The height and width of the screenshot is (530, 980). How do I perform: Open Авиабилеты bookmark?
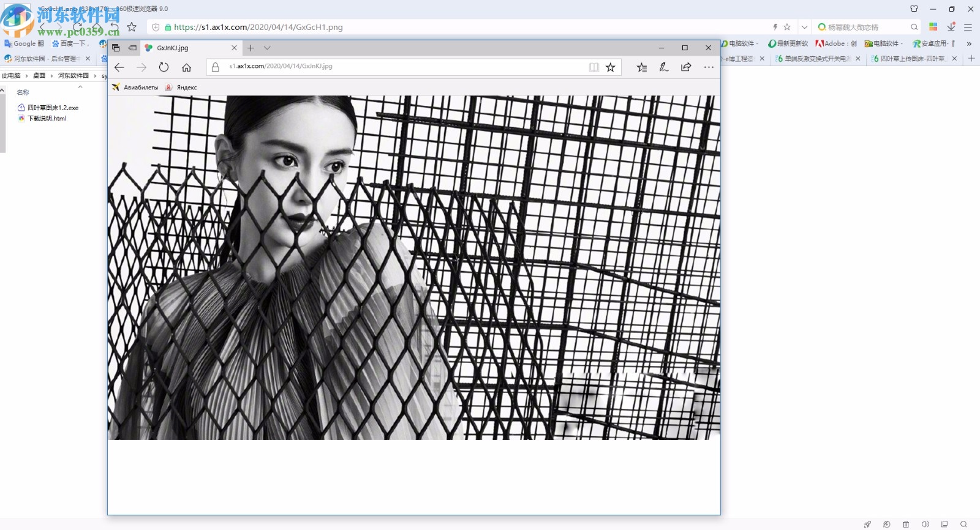135,88
